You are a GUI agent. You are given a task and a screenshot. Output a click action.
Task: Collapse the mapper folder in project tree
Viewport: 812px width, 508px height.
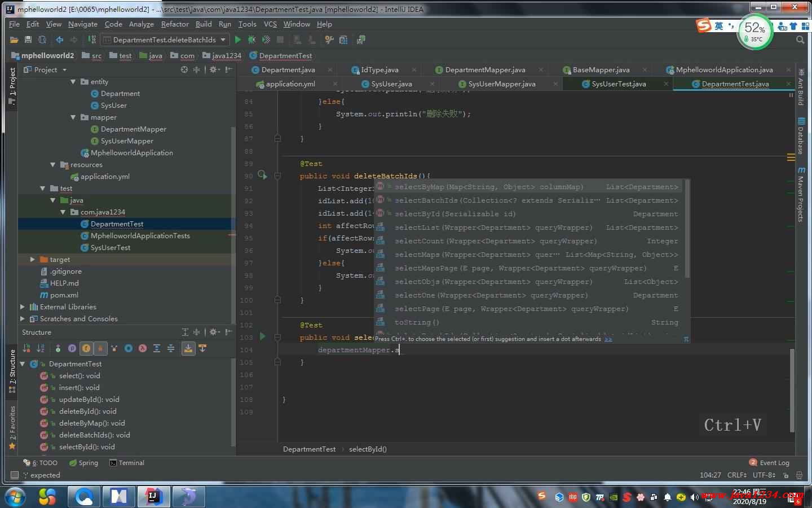tap(73, 117)
